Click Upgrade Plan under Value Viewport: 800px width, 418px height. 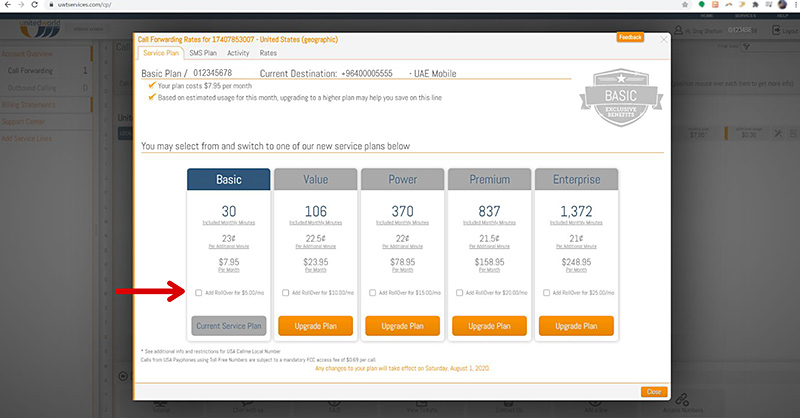315,326
